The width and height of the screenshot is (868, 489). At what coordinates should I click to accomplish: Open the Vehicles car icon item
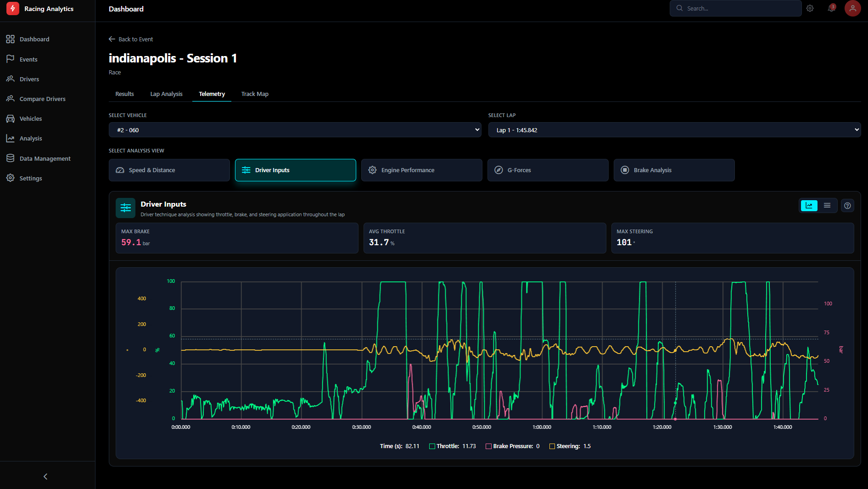click(11, 118)
